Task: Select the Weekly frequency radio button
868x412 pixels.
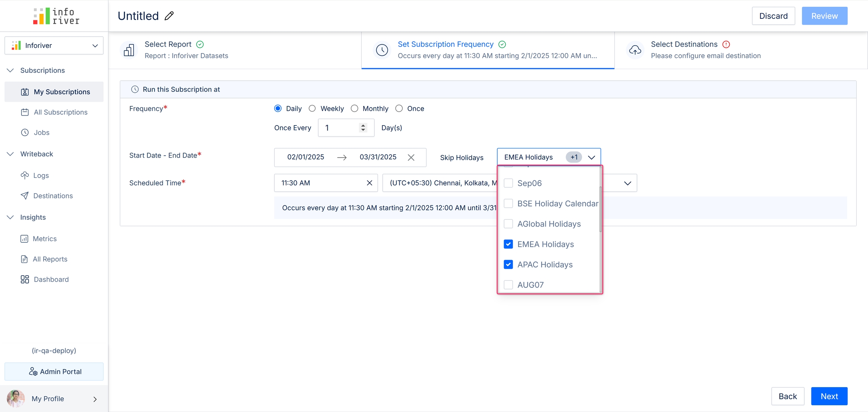Action: [x=312, y=109]
